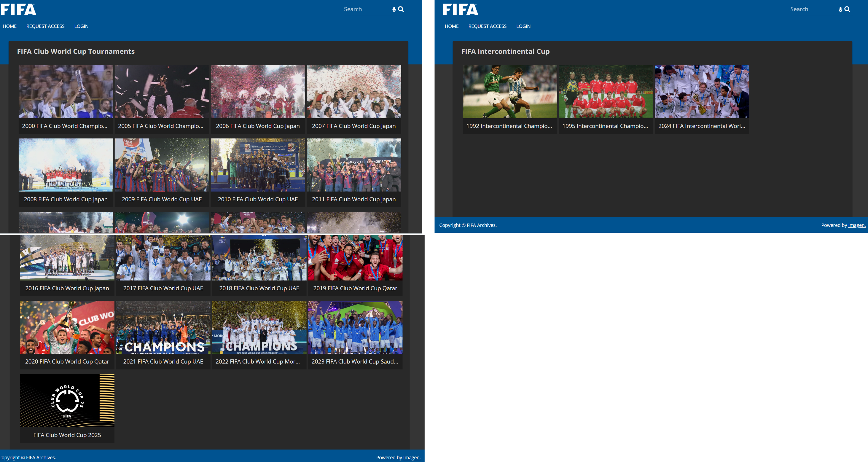Open LOGIN in the Club World Cup page menu

click(x=81, y=26)
